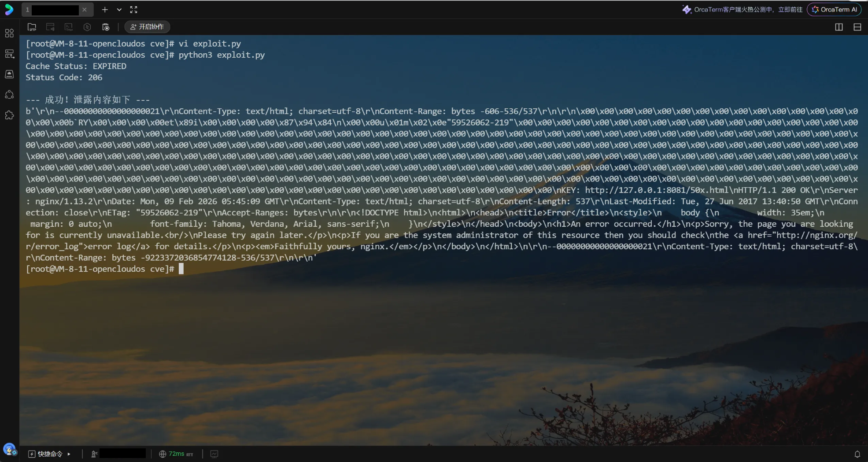Click the 'python3 exploit.py' command line
The height and width of the screenshot is (462, 868).
pos(145,55)
